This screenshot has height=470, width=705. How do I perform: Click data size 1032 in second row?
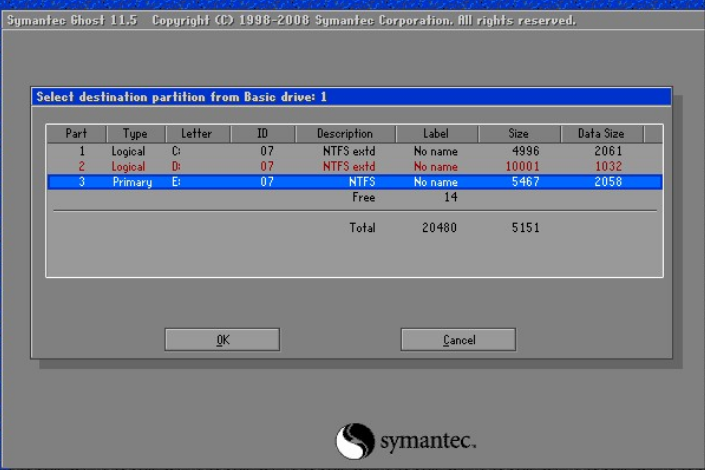[x=608, y=166]
